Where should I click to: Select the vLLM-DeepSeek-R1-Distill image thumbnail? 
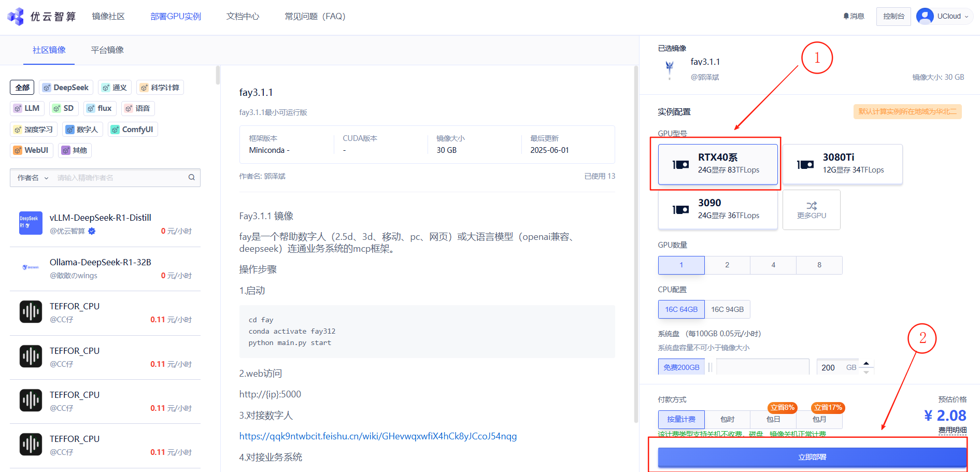click(x=31, y=223)
